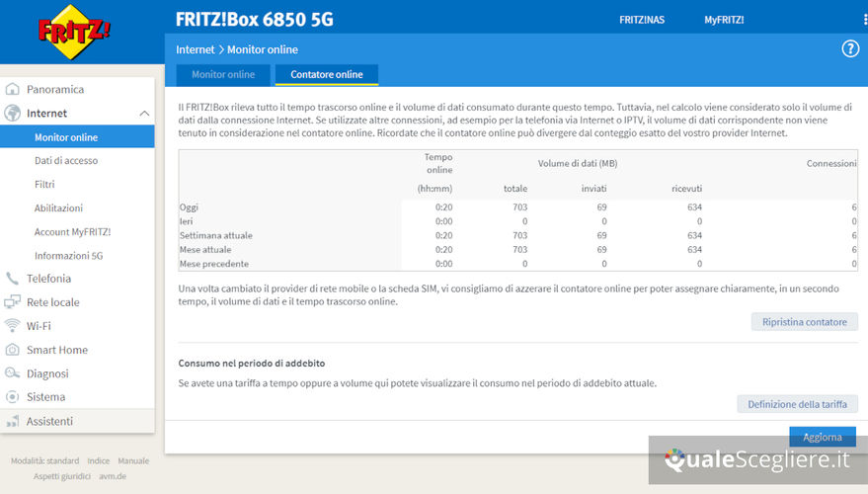Image resolution: width=868 pixels, height=494 pixels.
Task: Click the Telefonia phone icon
Action: tap(12, 279)
